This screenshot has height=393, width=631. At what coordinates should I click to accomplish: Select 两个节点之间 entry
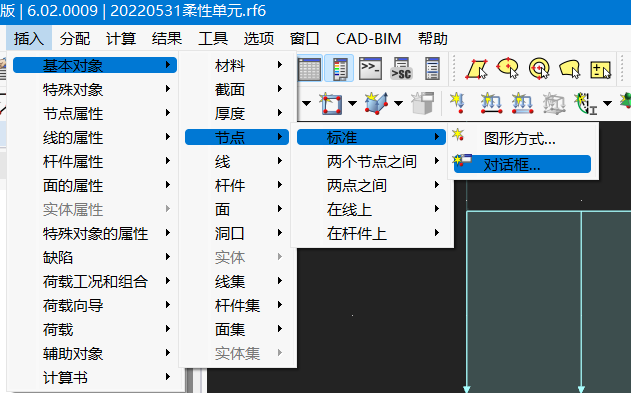tap(371, 161)
